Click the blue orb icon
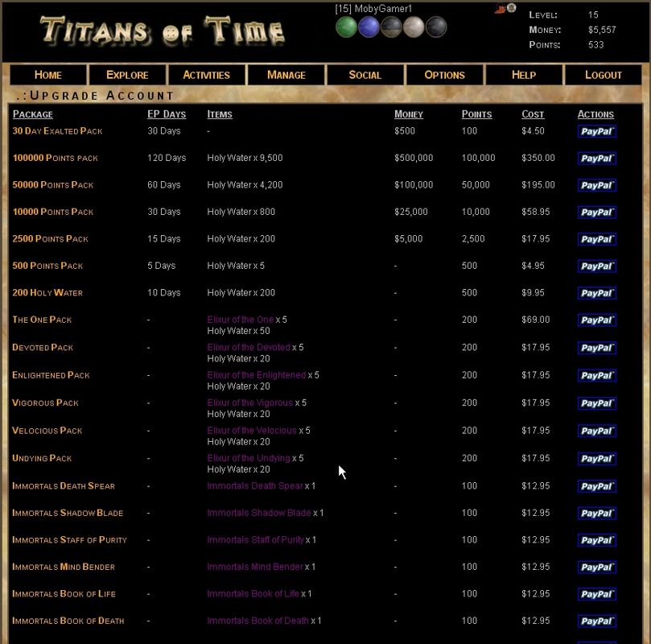The image size is (651, 644). pyautogui.click(x=369, y=26)
